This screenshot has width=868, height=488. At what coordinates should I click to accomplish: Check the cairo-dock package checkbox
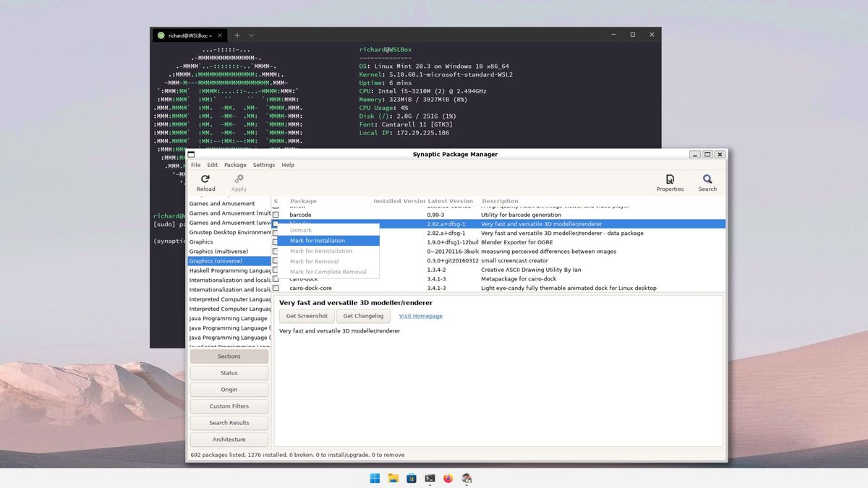[276, 278]
